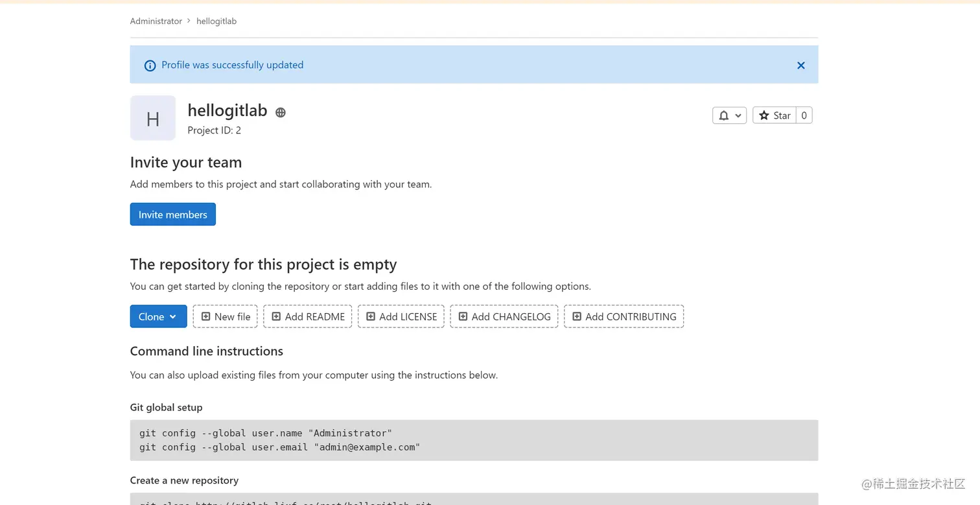Click the git config user.name line
The height and width of the screenshot is (505, 980).
pyautogui.click(x=266, y=433)
